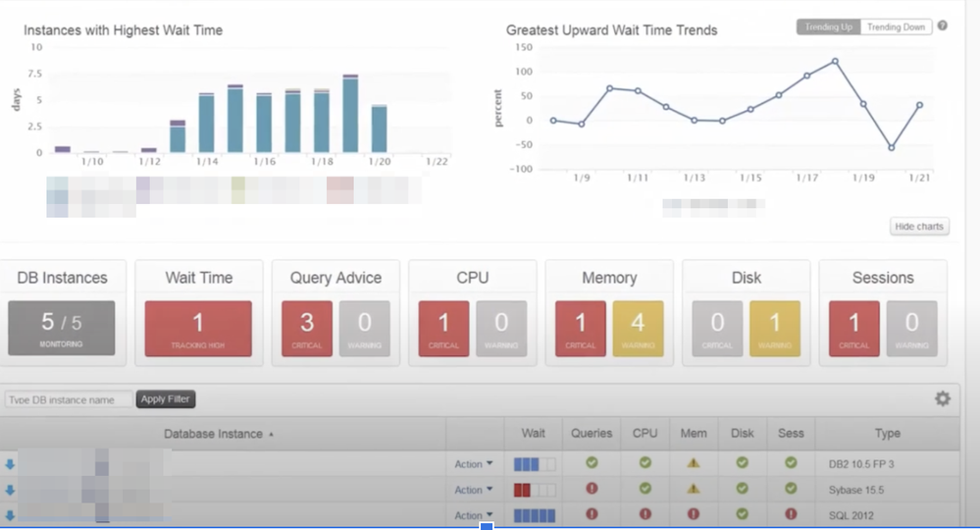Click Sess critical icon in SQL 2012 row
This screenshot has width=980, height=530.
(791, 513)
